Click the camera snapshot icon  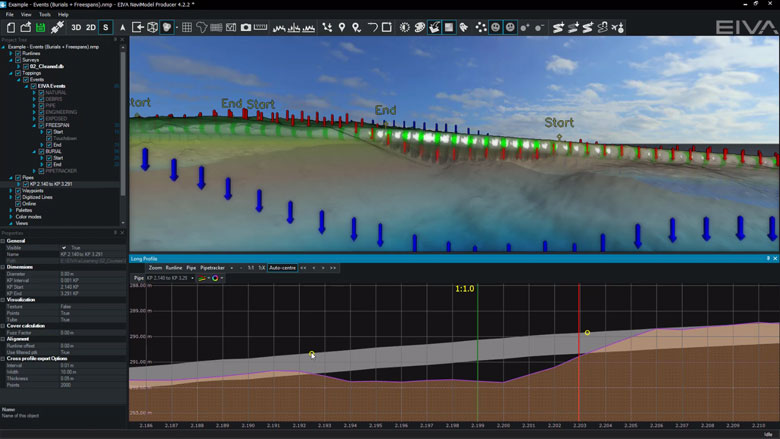[246, 27]
